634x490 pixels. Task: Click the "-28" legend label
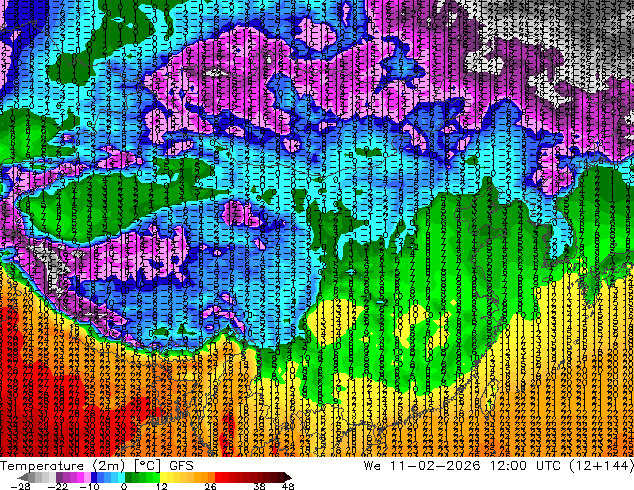point(20,486)
